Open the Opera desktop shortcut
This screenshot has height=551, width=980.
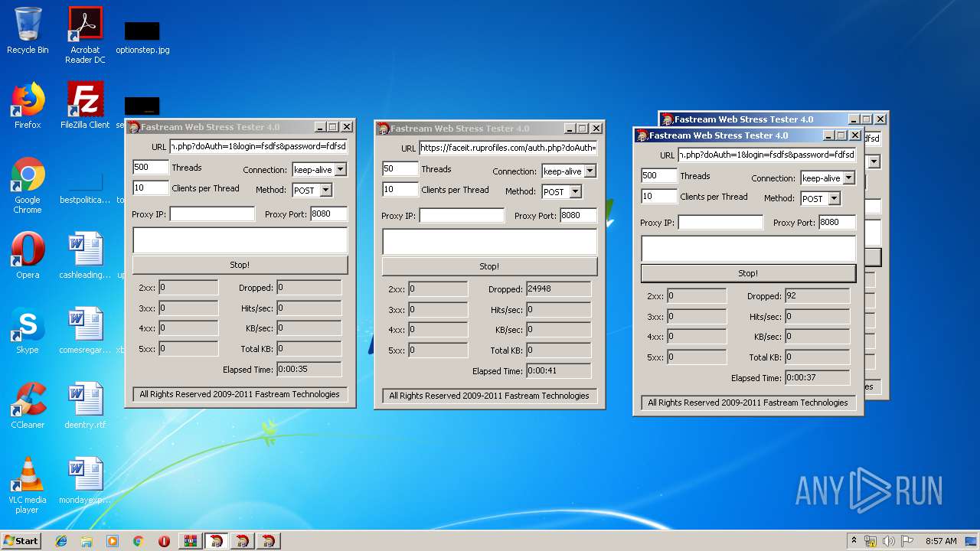coord(28,256)
